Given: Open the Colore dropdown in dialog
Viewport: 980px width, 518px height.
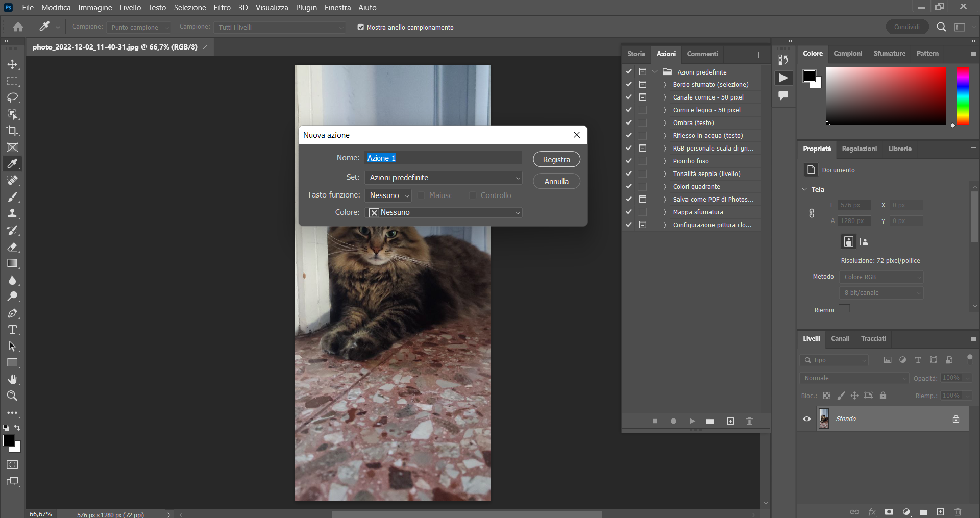Looking at the screenshot, I should [x=444, y=212].
